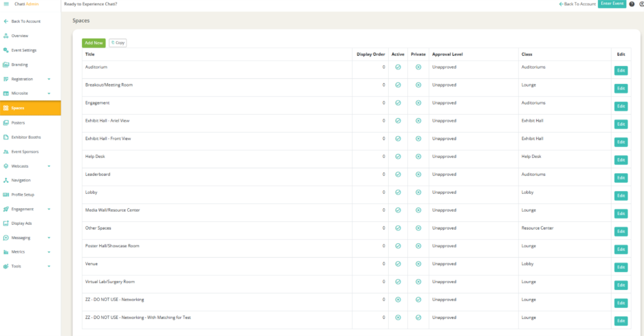Click Edit button for Help Desk row
644x336 pixels.
(x=621, y=160)
